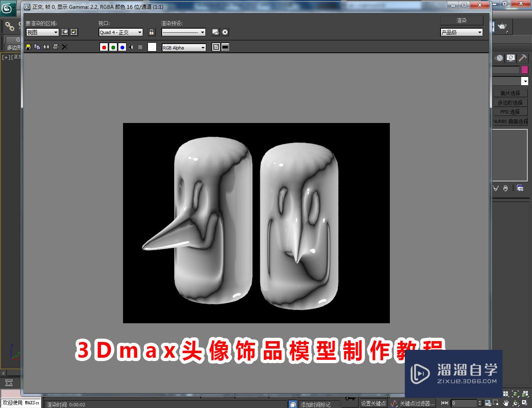Open the 关键点过滤器 key filters dialog
Screen dimensions: 532x408
point(417,403)
